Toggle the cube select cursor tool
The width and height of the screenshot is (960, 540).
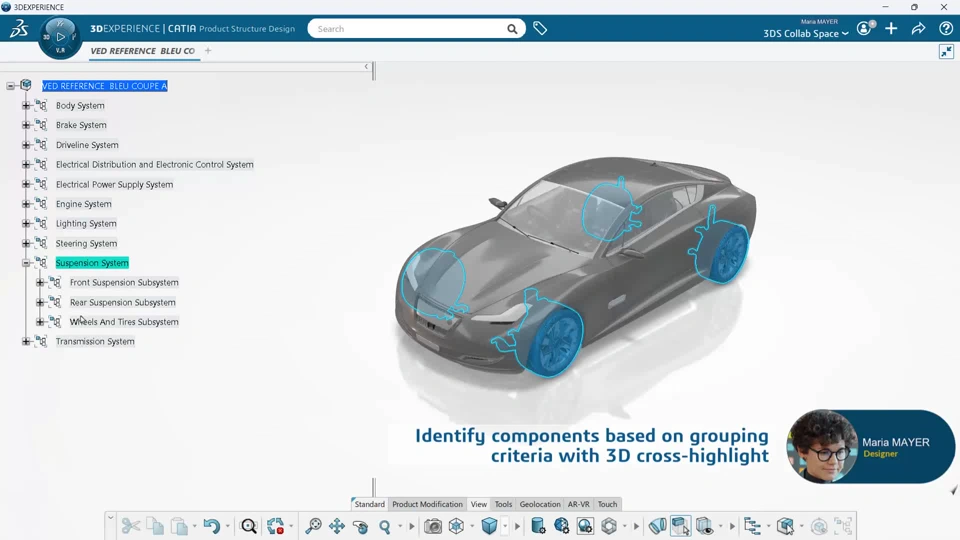681,526
